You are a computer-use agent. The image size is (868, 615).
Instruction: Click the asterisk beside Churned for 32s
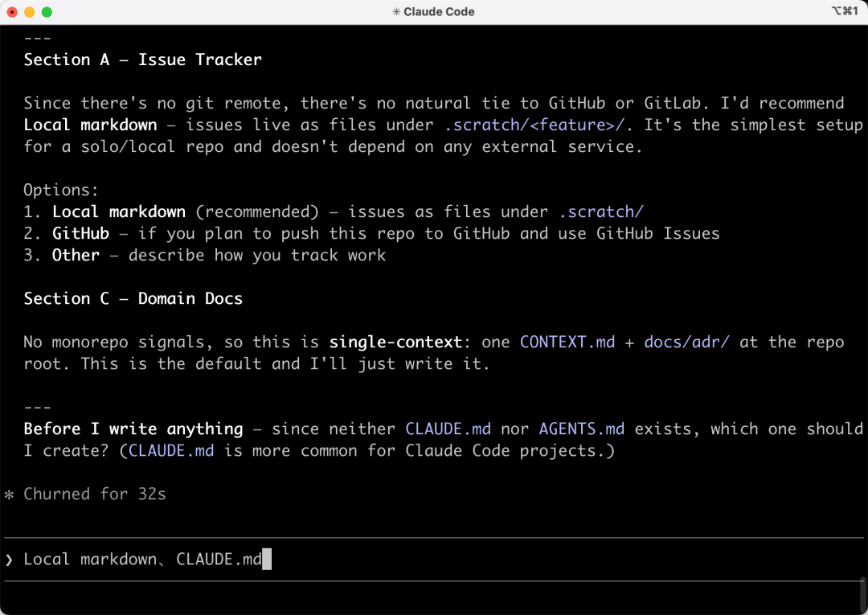(x=9, y=494)
